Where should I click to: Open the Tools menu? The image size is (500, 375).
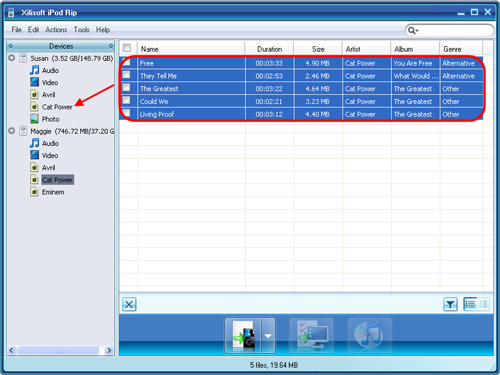coord(82,30)
